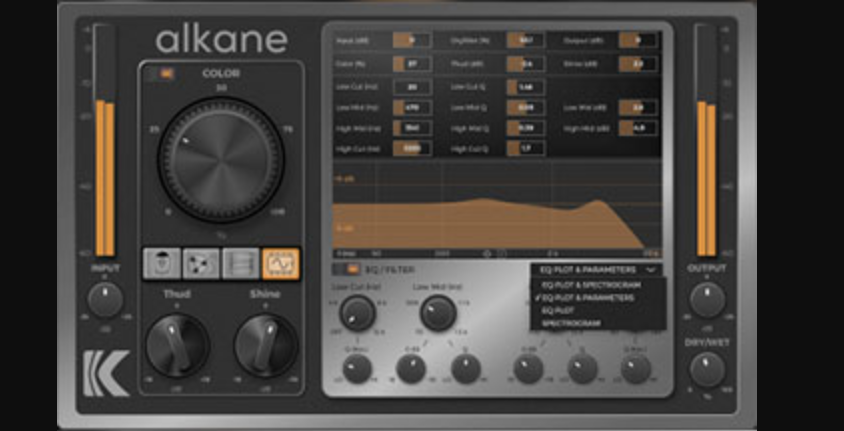The image size is (844, 431).
Task: Select the three-circle color mode icon
Action: 201,264
